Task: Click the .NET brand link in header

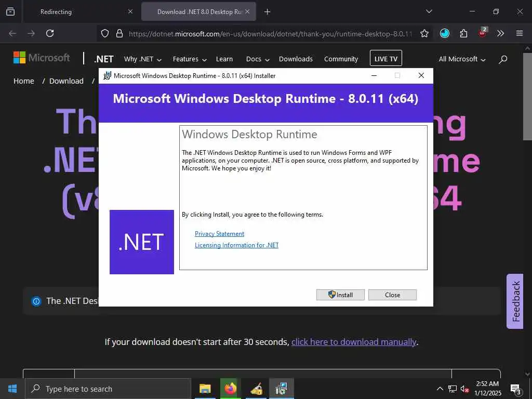Action: [104, 59]
